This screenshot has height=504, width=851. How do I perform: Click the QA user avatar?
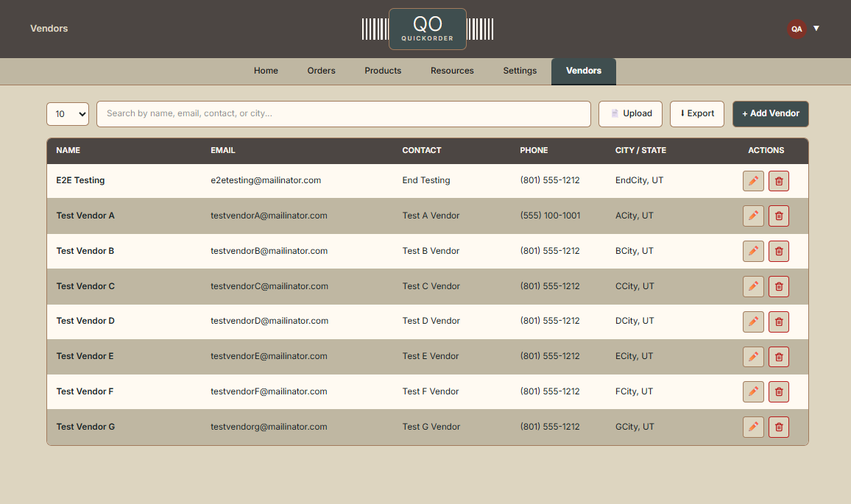tap(797, 29)
